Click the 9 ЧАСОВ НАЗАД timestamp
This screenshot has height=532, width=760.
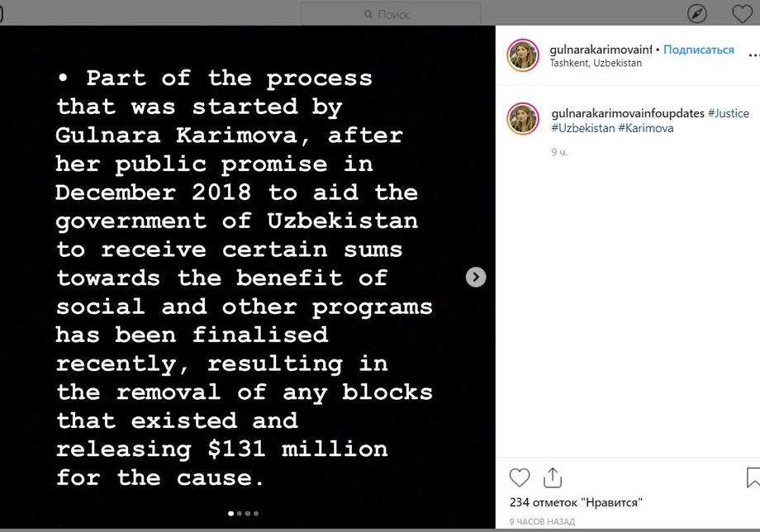542,522
